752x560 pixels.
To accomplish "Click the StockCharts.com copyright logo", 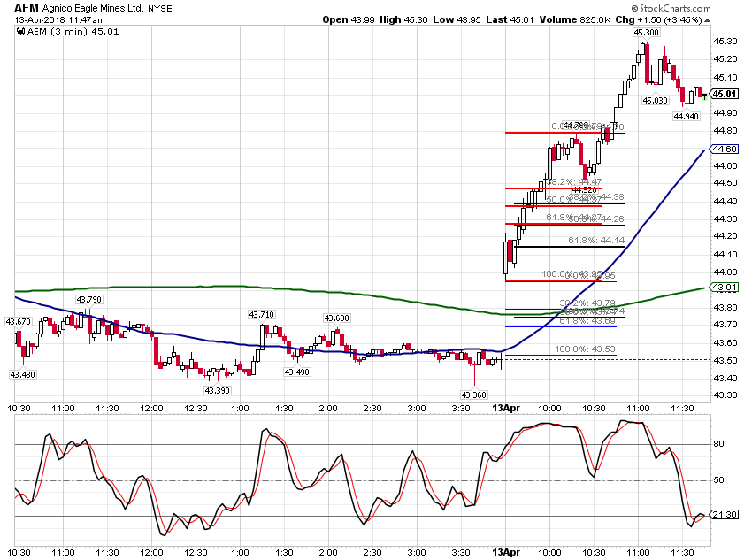I will tap(671, 8).
